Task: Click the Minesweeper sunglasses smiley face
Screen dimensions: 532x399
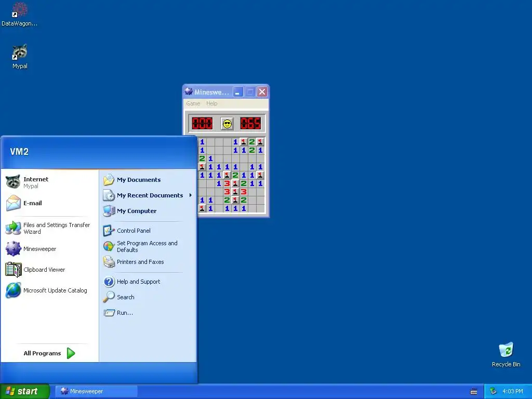Action: pyautogui.click(x=227, y=123)
